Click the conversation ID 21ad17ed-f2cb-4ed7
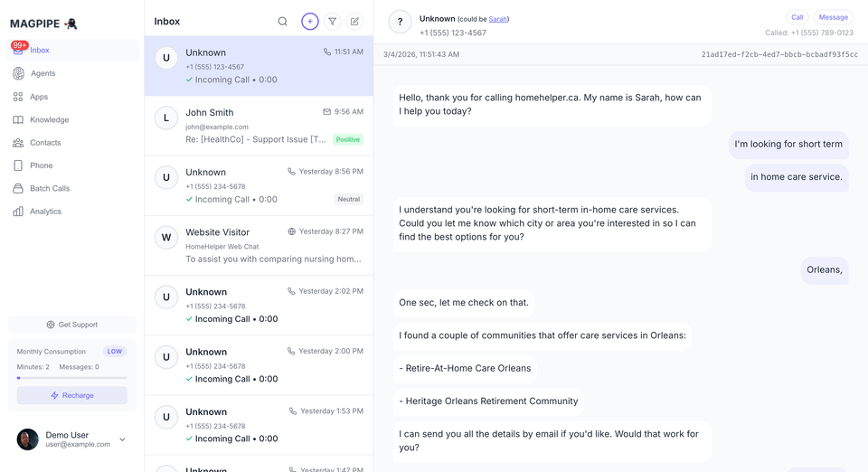Viewport: 868px width, 472px height. click(779, 54)
